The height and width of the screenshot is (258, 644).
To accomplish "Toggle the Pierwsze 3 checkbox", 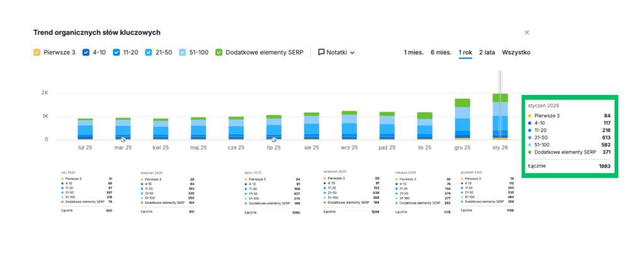I will (x=37, y=53).
